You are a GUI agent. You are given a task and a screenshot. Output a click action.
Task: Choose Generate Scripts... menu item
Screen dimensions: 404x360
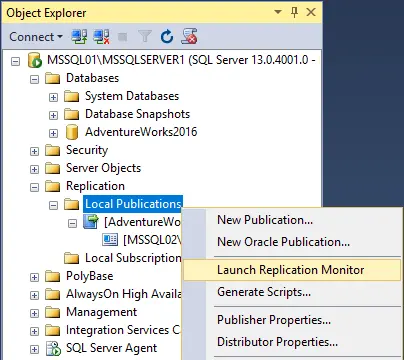[292, 292]
